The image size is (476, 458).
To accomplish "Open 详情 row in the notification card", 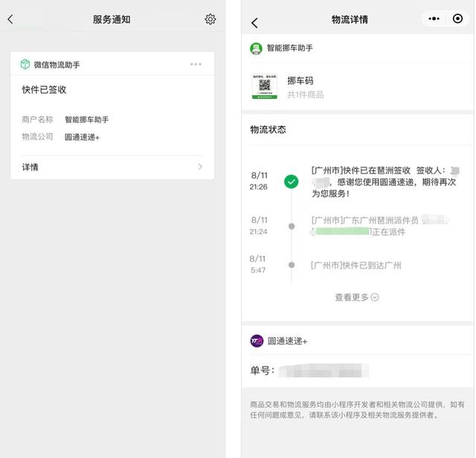I will (x=112, y=167).
